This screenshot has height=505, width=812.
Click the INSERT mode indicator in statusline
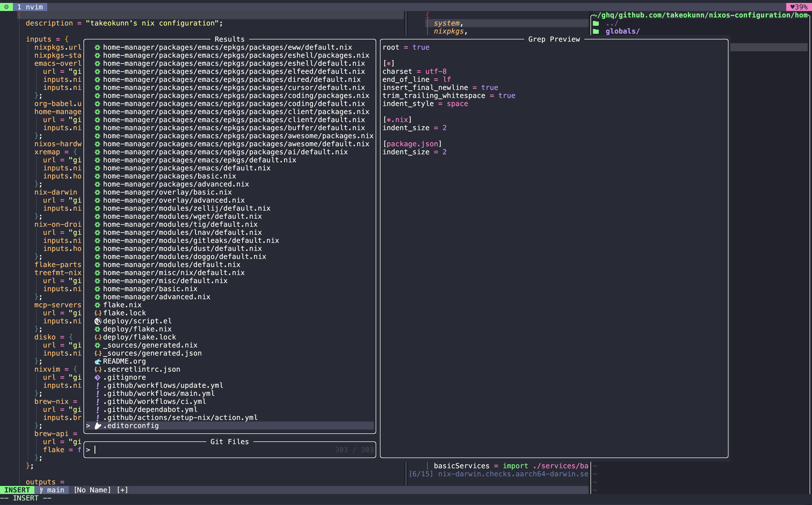tap(17, 490)
